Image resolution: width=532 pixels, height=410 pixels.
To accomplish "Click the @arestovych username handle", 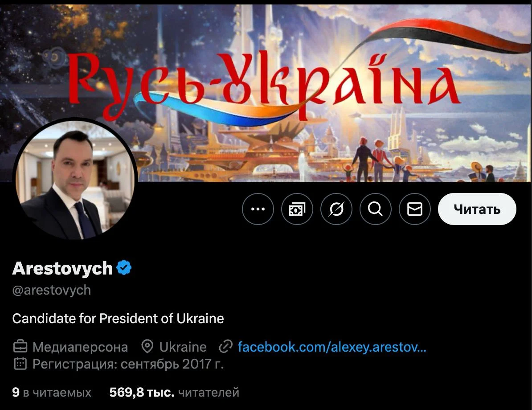I will [x=52, y=290].
